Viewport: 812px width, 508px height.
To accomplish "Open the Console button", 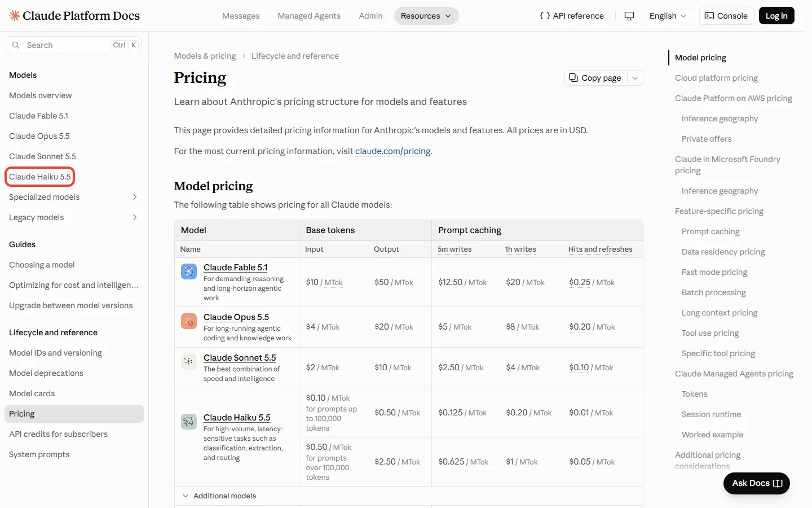I will pos(726,16).
